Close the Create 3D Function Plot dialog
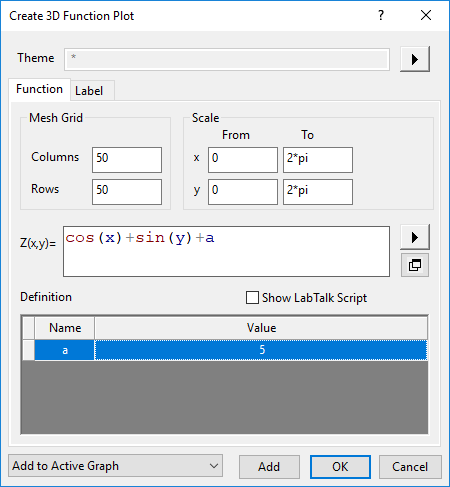The image size is (450, 487). [426, 15]
